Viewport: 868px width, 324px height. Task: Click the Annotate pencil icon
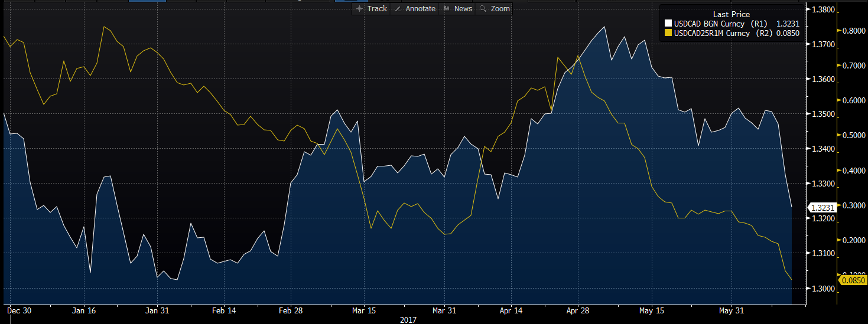coord(398,9)
